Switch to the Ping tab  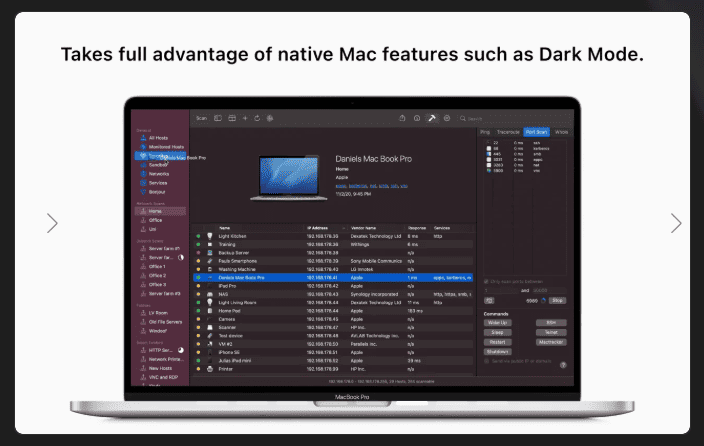[x=485, y=132]
